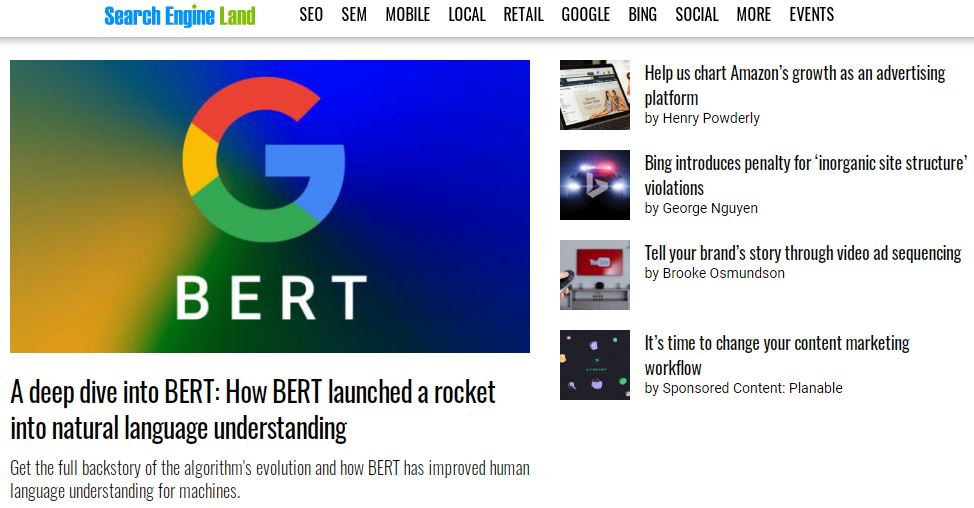Click the Search Engine Land logo
974x508 pixels.
180,16
